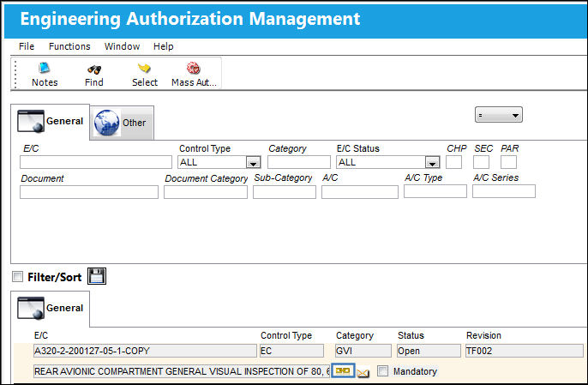The width and height of the screenshot is (588, 385).
Task: Click the CHP input box
Action: coord(453,162)
